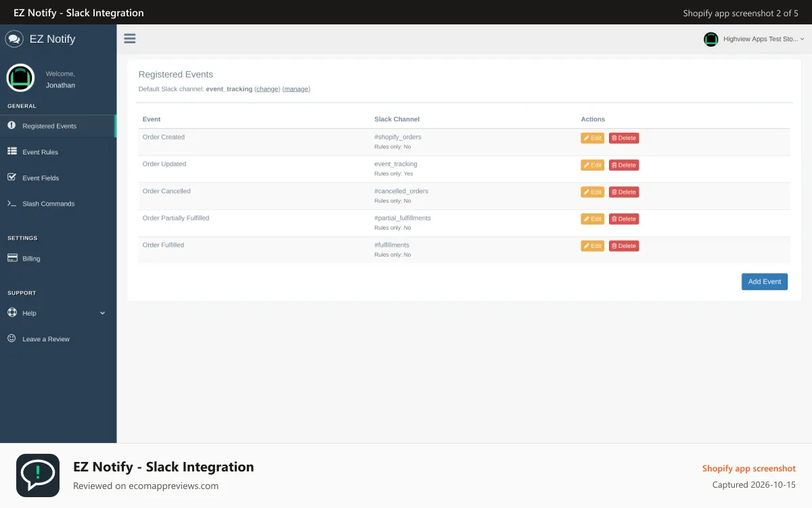Expand the Help menu chevron
Viewport: 812px width, 508px height.
tap(103, 313)
